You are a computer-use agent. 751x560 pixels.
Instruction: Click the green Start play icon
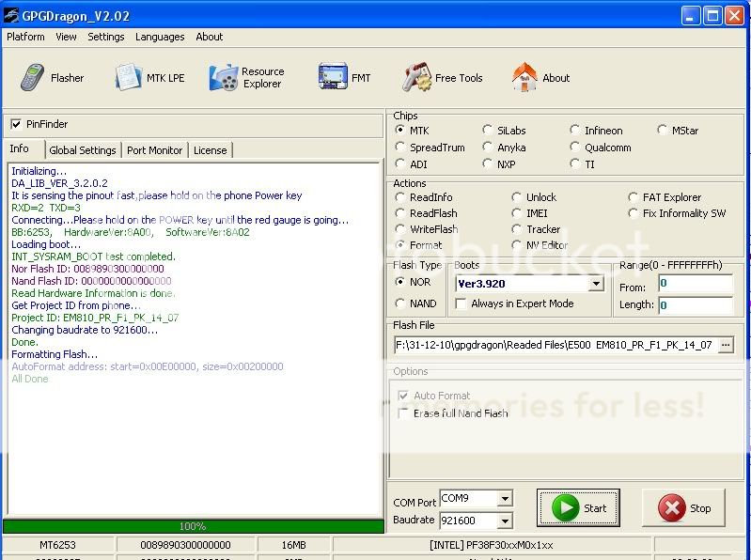point(565,507)
